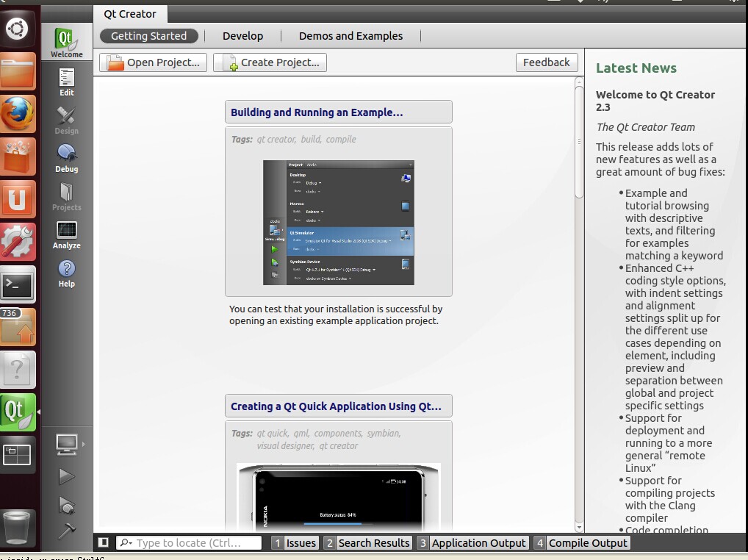Image resolution: width=748 pixels, height=560 pixels.
Task: Build project with the hammer icon
Action: pyautogui.click(x=66, y=531)
